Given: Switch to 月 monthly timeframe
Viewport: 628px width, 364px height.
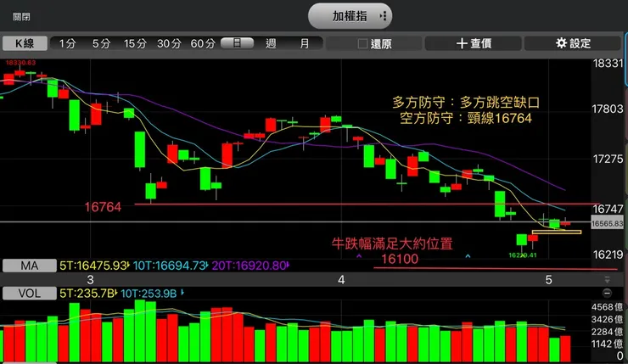Looking at the screenshot, I should [x=305, y=43].
